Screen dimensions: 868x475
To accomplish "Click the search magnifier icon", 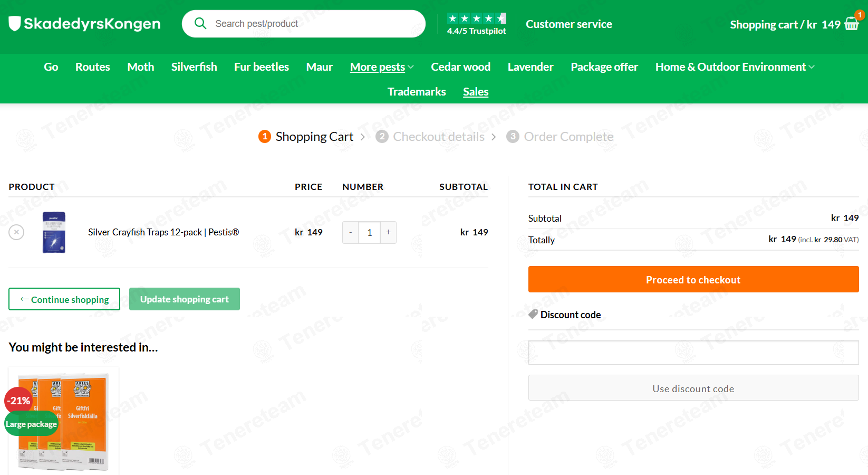I will [200, 23].
